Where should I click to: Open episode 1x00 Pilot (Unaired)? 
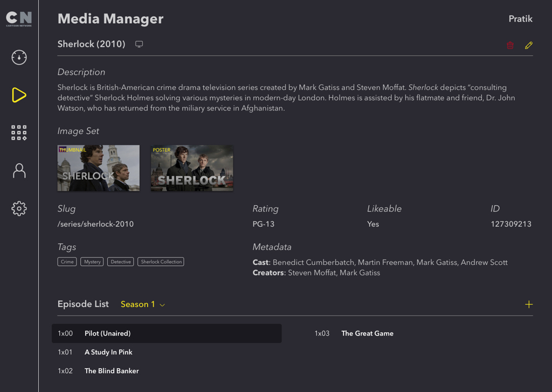[x=167, y=333]
